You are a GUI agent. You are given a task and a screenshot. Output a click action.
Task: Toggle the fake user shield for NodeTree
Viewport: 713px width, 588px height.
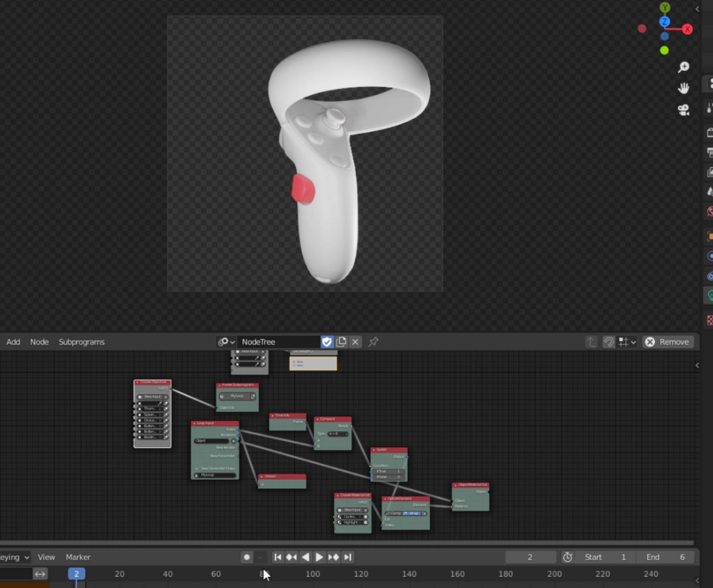tap(327, 342)
